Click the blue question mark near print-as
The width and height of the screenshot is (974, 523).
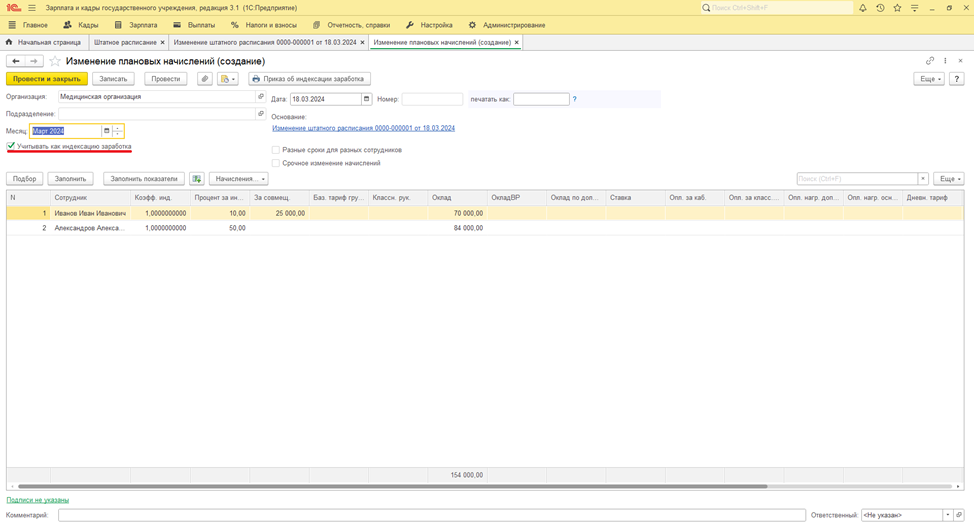click(575, 99)
